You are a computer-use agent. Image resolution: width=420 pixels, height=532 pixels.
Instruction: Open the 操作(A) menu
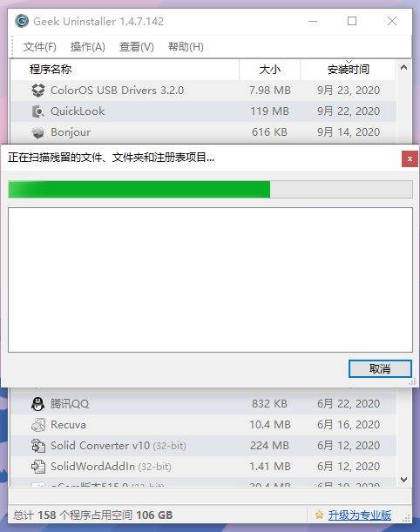(88, 47)
